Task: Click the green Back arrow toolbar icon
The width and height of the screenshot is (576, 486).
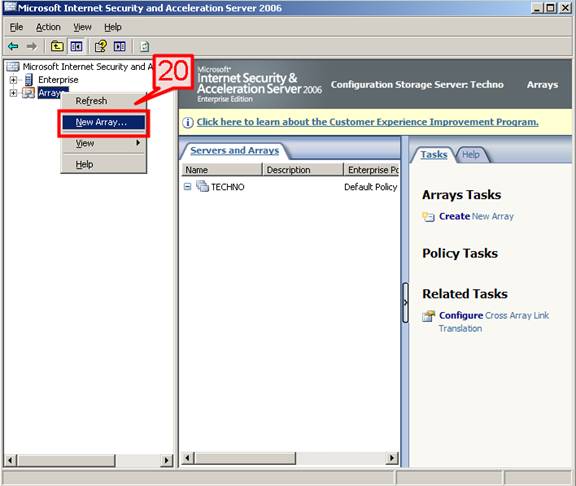Action: coord(13,46)
